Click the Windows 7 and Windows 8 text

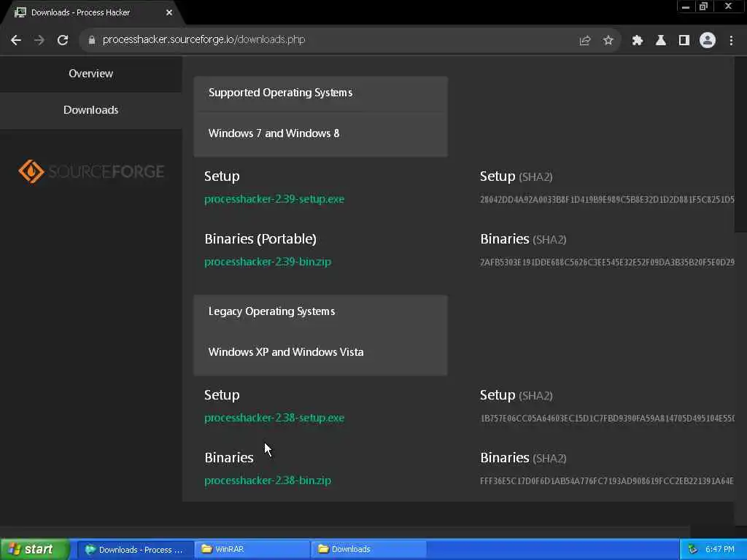[274, 133]
